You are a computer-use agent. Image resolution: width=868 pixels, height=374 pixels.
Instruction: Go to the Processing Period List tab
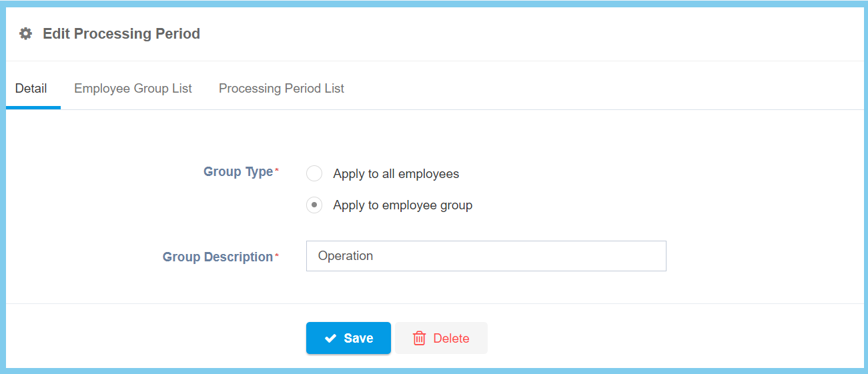281,89
